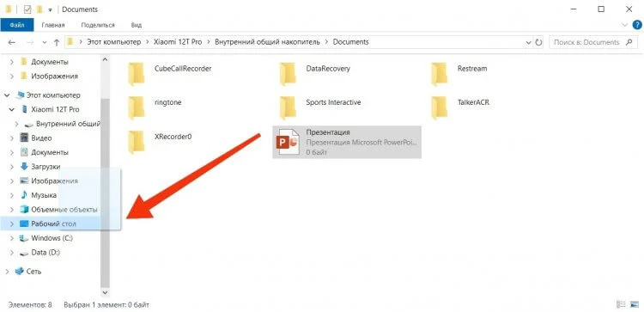Expand Видео tree node
This screenshot has width=644, height=312.
point(11,138)
